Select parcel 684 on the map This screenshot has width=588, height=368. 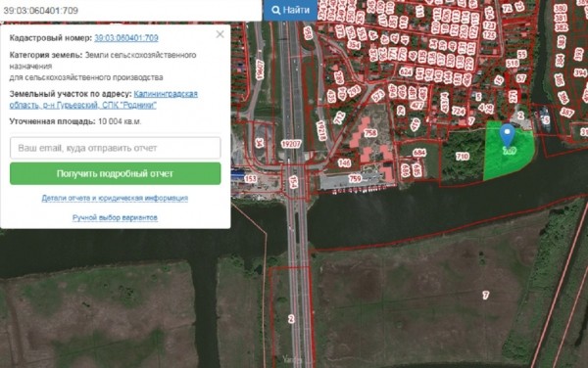coord(419,153)
